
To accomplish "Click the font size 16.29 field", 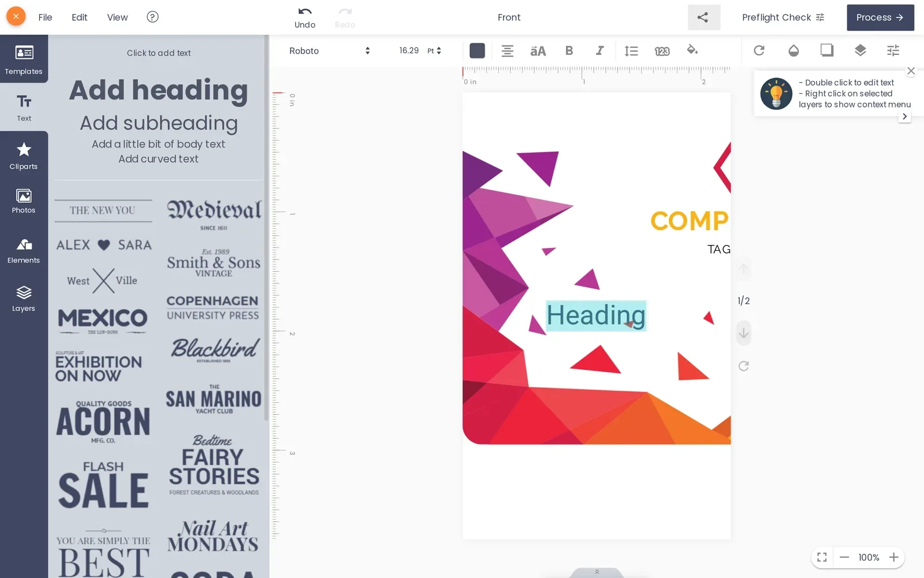I will click(408, 51).
